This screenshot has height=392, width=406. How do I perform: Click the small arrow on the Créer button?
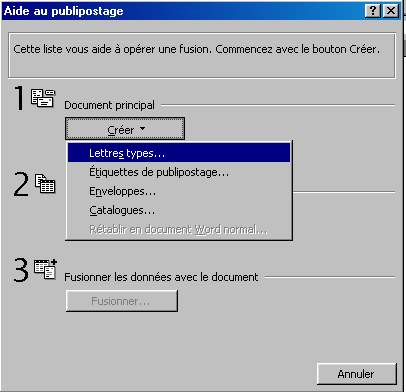point(142,128)
